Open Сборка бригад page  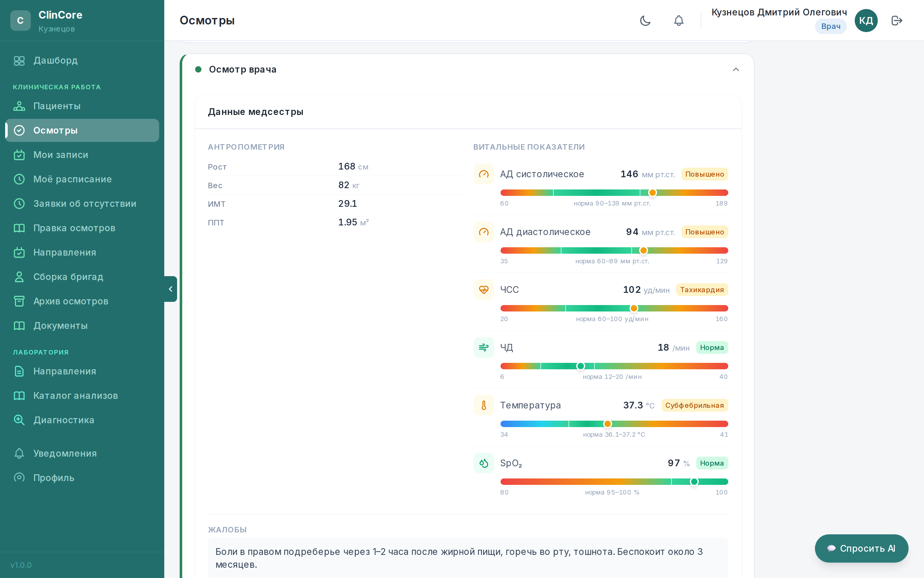[82, 277]
